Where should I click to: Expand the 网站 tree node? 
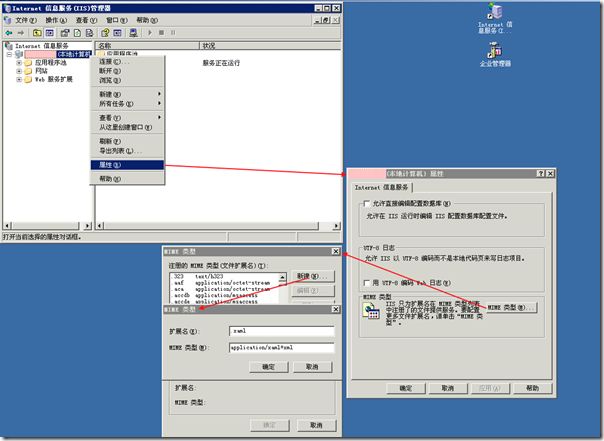click(x=19, y=71)
